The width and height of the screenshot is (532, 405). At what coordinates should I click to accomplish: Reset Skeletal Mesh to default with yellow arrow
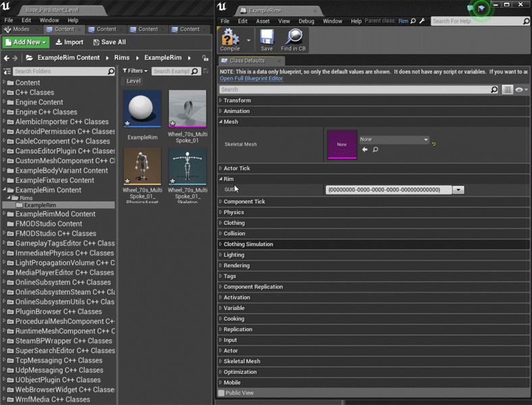[433, 143]
